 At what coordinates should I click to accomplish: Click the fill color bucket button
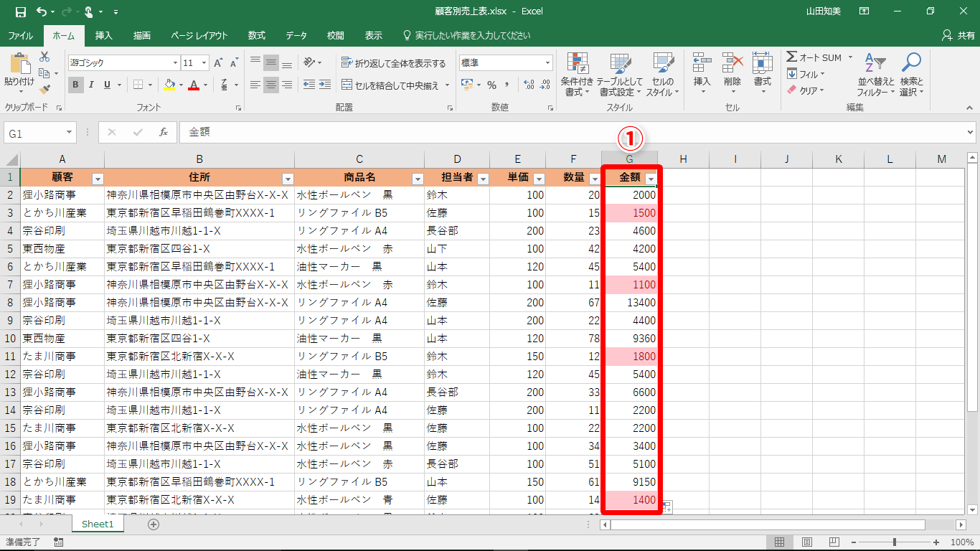tap(169, 85)
